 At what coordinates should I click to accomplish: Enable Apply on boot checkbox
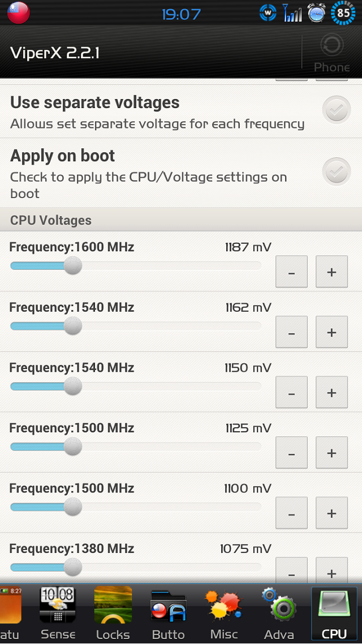click(x=337, y=171)
